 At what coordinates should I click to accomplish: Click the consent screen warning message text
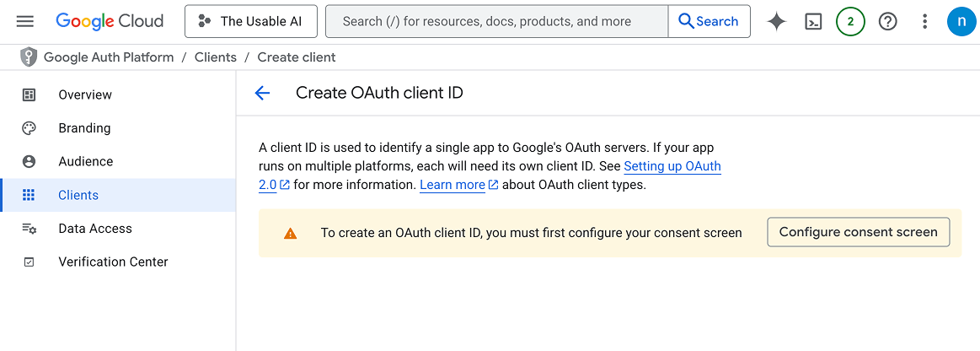531,233
